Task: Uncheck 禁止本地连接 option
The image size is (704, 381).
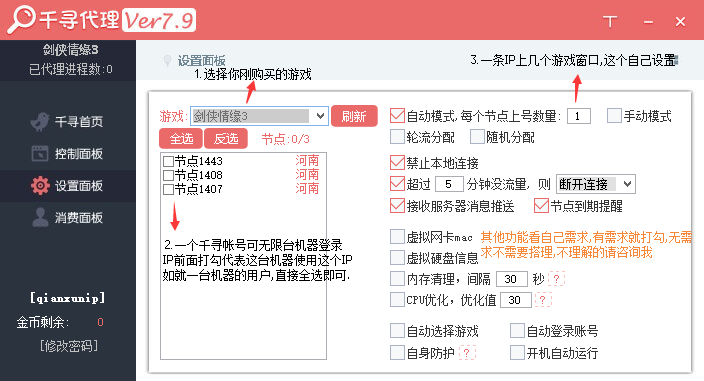Action: pos(397,162)
